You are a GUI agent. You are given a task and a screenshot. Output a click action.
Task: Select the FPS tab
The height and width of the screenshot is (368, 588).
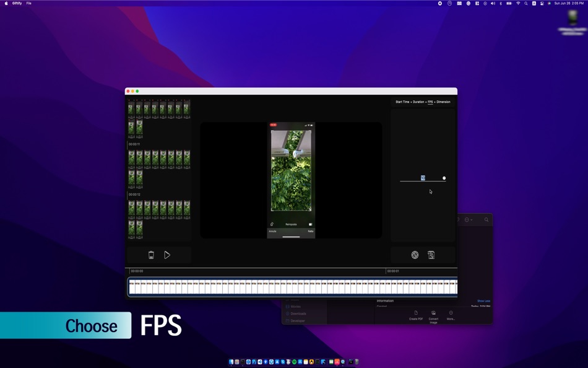coord(430,102)
